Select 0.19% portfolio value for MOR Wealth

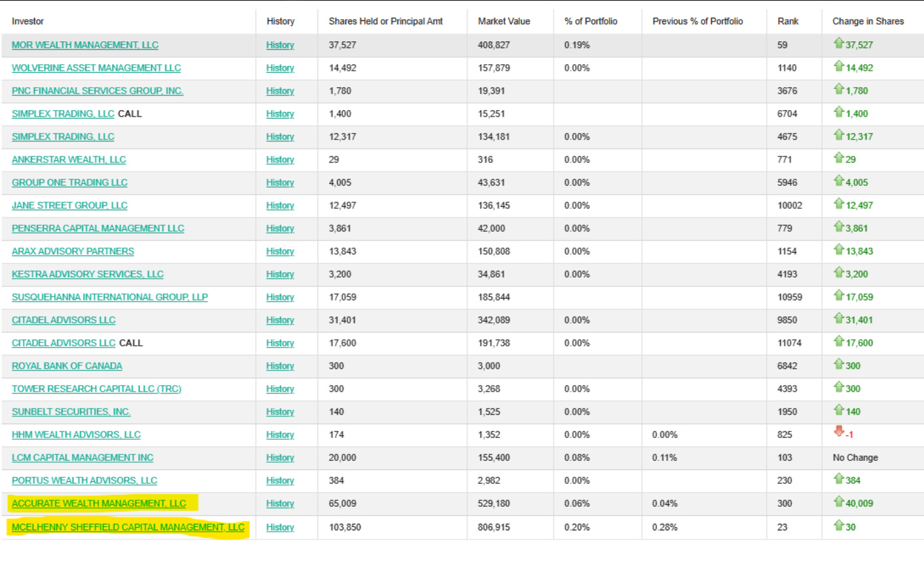(577, 45)
